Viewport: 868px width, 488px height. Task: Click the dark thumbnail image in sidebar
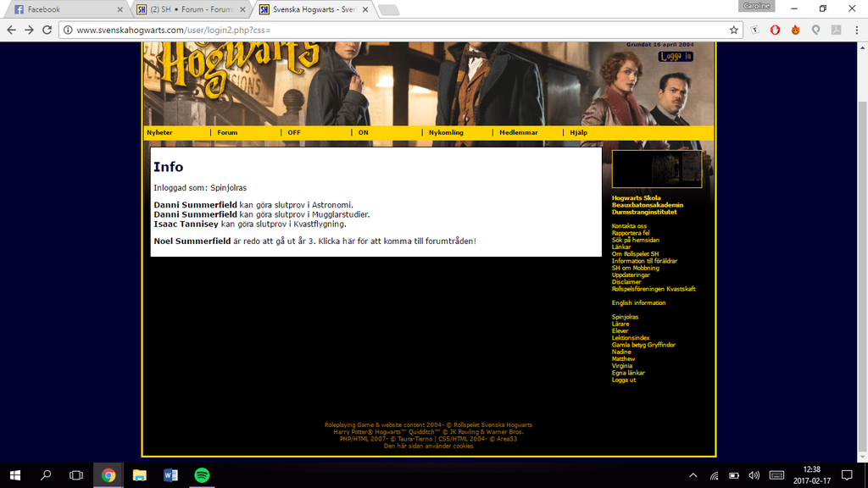click(657, 169)
